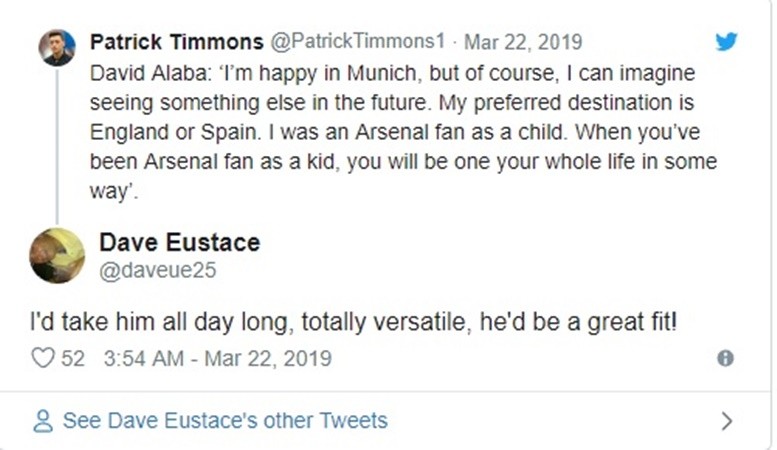View the 52 likes count
Screen dimensions: 777x450
point(72,357)
